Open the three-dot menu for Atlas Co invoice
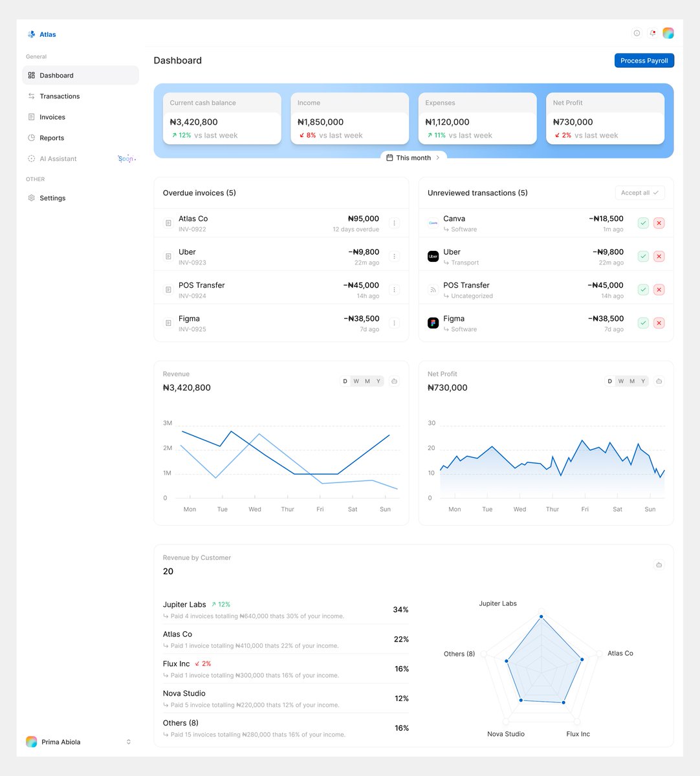The width and height of the screenshot is (700, 776). click(395, 223)
